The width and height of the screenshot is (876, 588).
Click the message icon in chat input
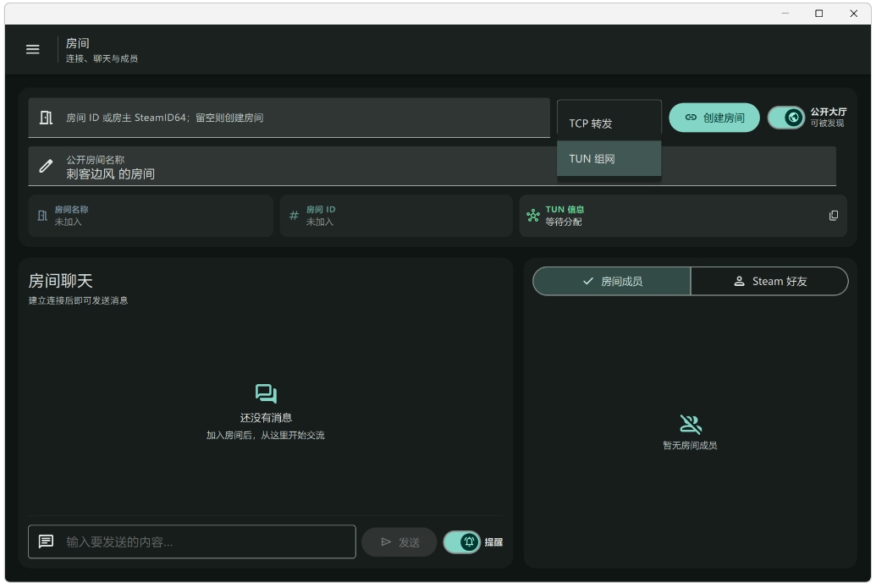[x=46, y=541]
